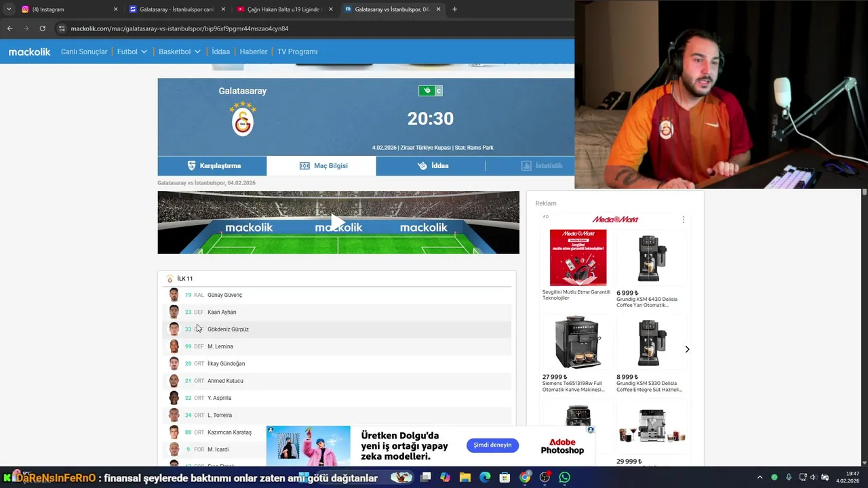The image size is (868, 488).
Task: Expand the Basketbol dropdown menu
Action: click(180, 52)
